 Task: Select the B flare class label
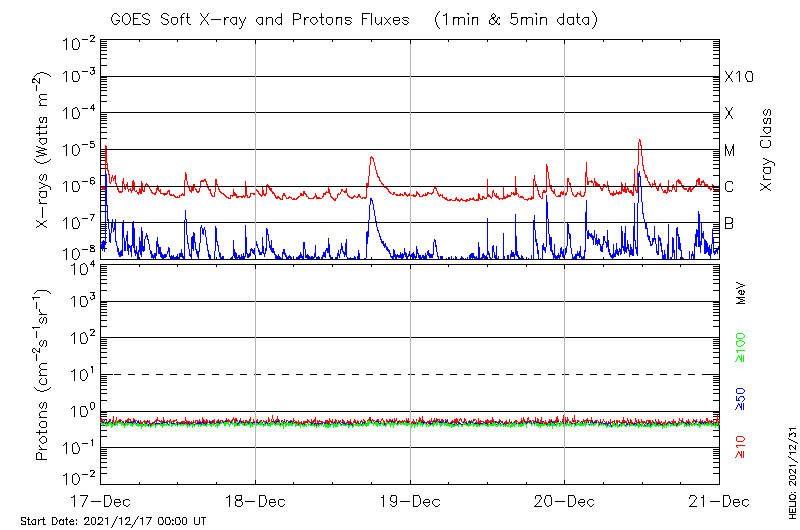click(x=729, y=223)
